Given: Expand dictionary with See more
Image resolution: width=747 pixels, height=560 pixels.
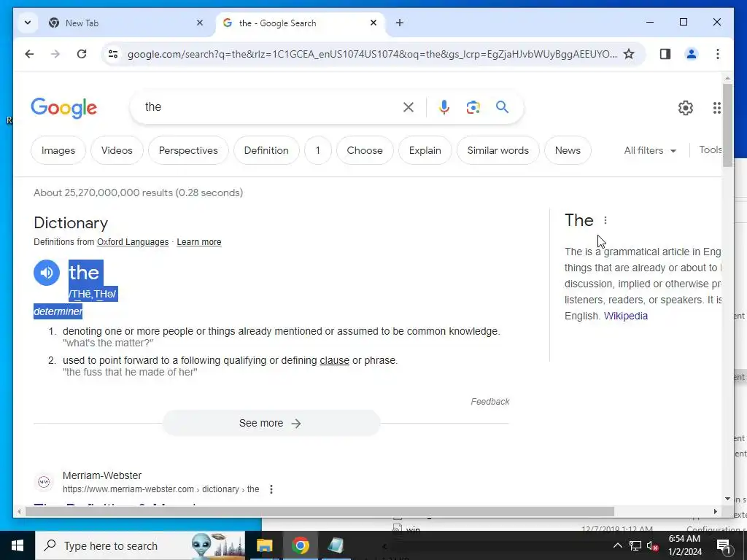Looking at the screenshot, I should tap(271, 424).
